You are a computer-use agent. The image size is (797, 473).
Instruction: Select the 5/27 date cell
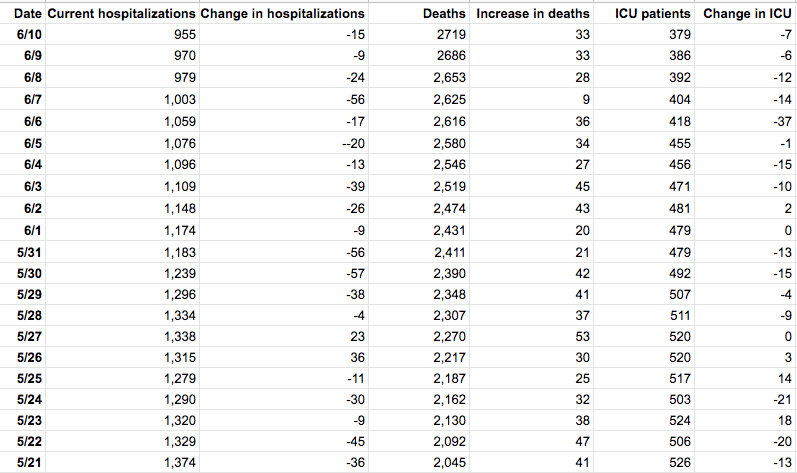tap(30, 334)
